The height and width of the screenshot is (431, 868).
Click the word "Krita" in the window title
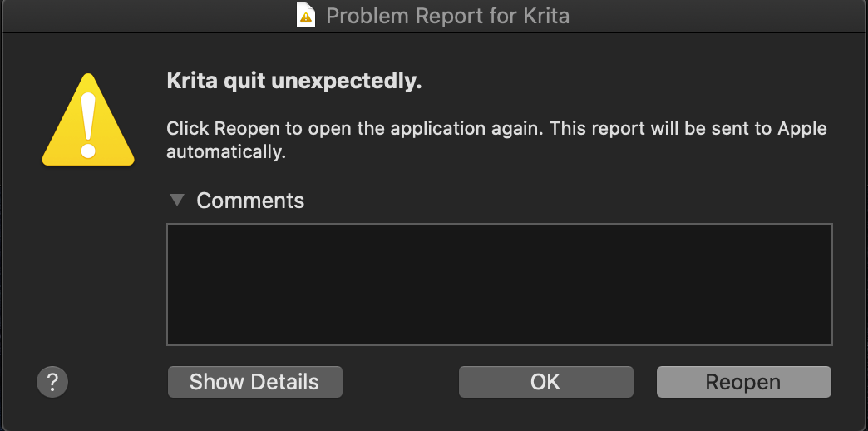coord(545,16)
